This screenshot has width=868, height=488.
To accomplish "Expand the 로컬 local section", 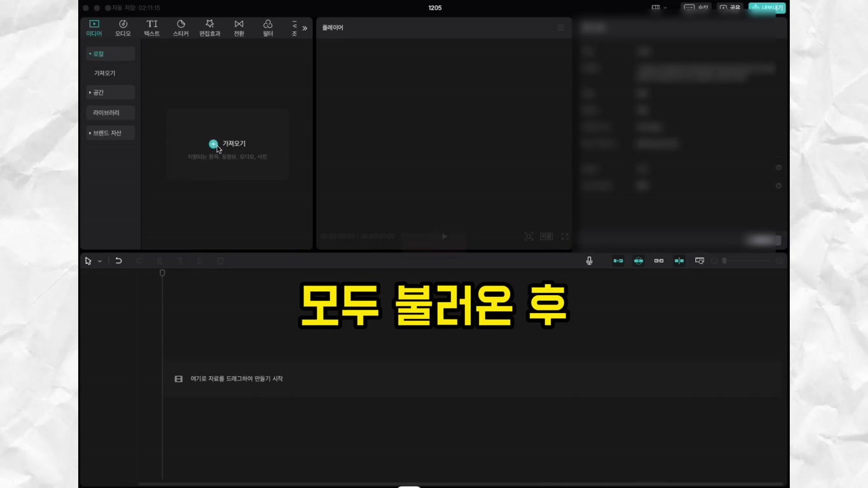I will [110, 54].
